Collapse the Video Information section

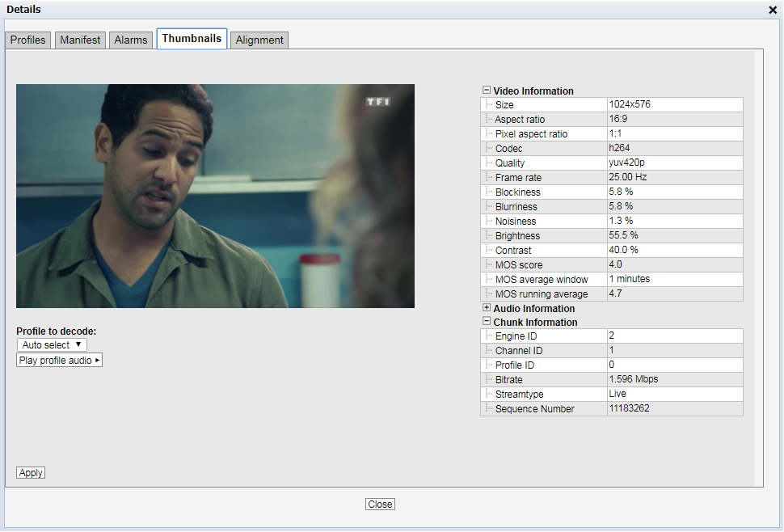(x=487, y=91)
